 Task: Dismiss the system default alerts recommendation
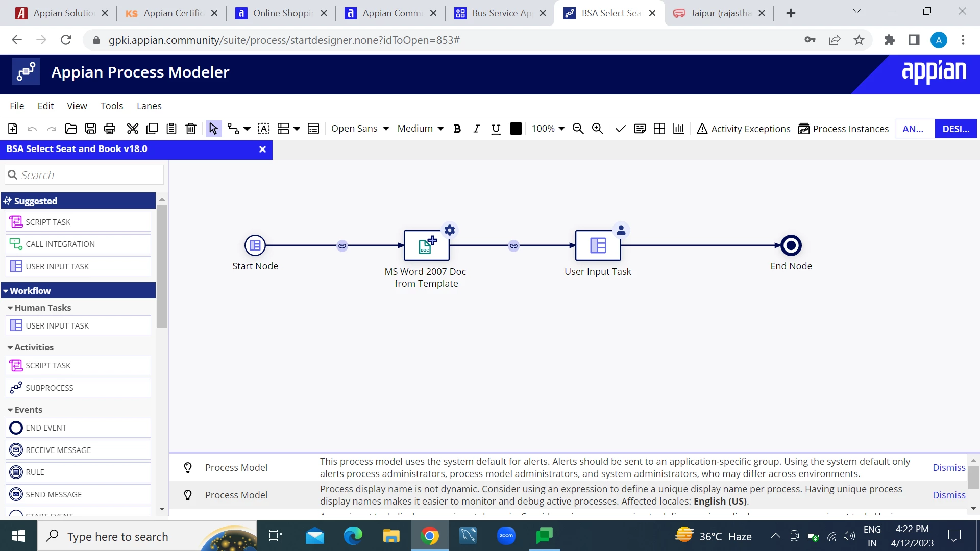pos(949,467)
